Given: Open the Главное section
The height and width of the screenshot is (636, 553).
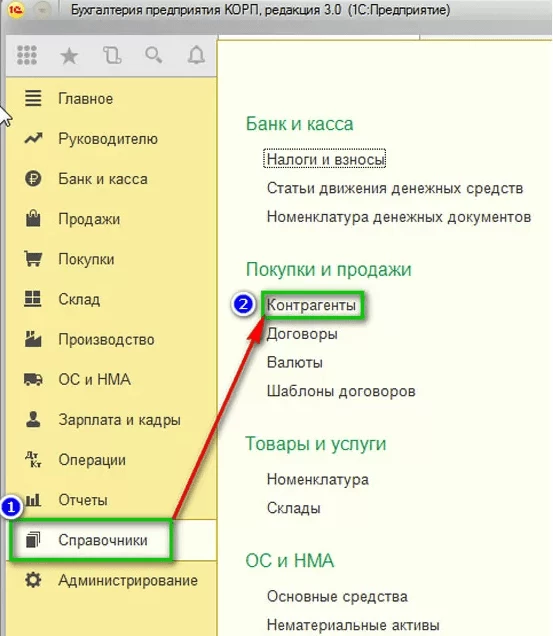Looking at the screenshot, I should coord(86,99).
